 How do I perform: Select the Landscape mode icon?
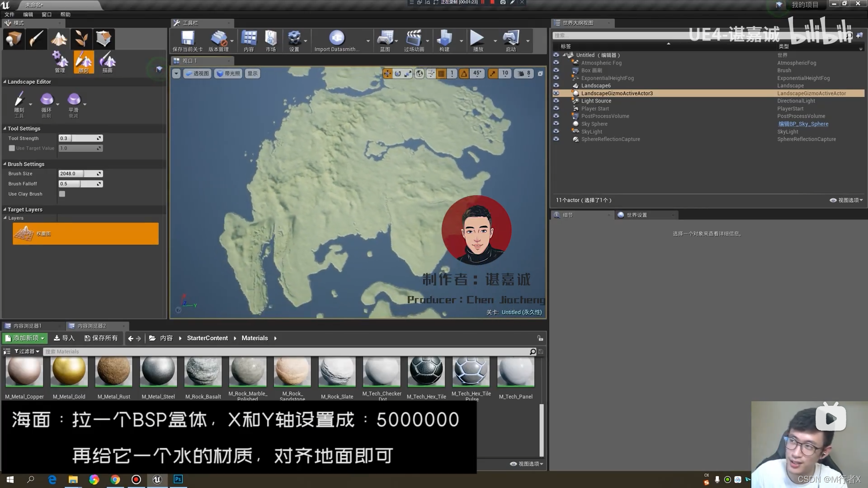click(x=59, y=39)
